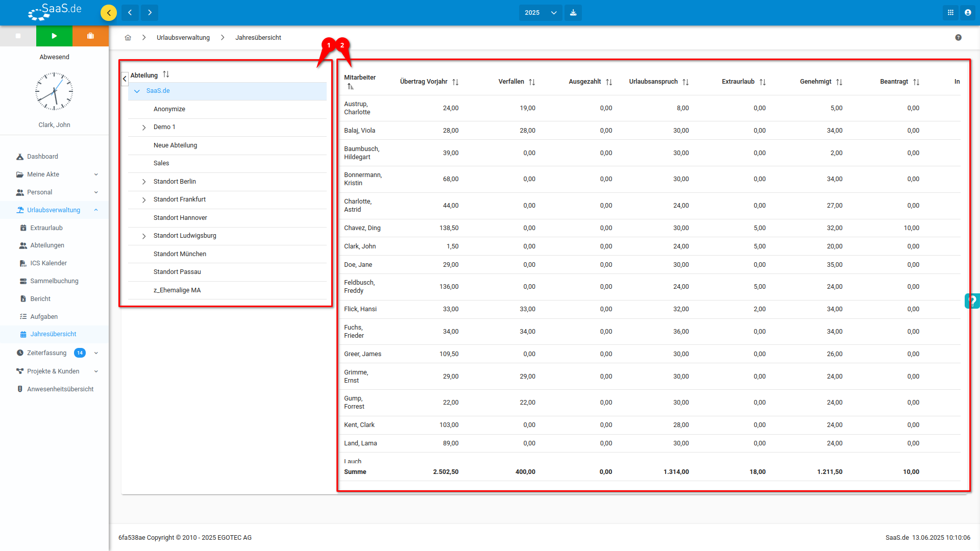
Task: Collapse the Urlaubsverwaltung menu
Action: click(54, 210)
